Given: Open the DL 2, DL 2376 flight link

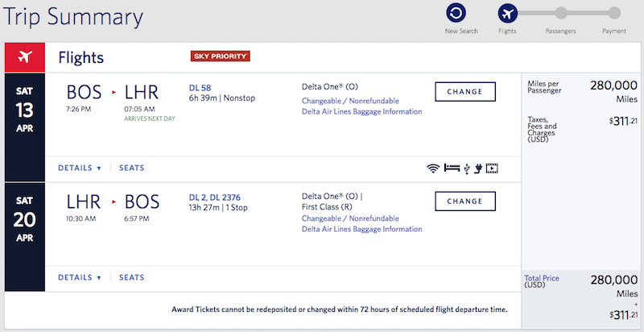Looking at the screenshot, I should point(215,197).
